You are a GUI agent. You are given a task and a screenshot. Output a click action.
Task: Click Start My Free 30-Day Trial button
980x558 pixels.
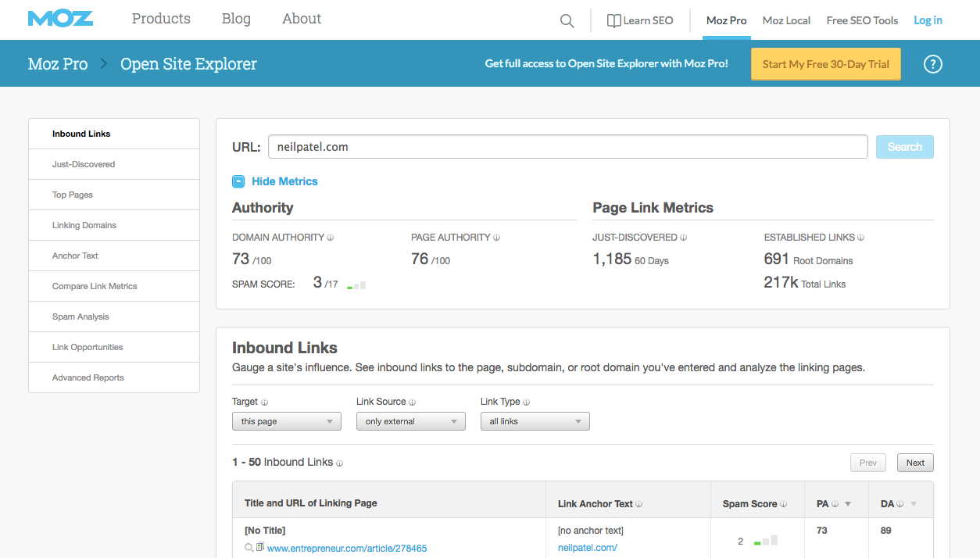coord(826,64)
